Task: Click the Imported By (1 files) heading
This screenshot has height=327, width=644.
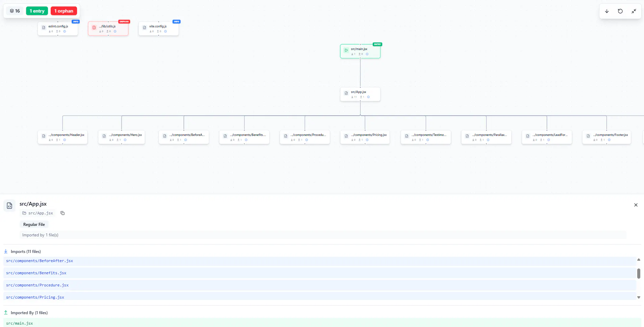Action: coord(29,313)
